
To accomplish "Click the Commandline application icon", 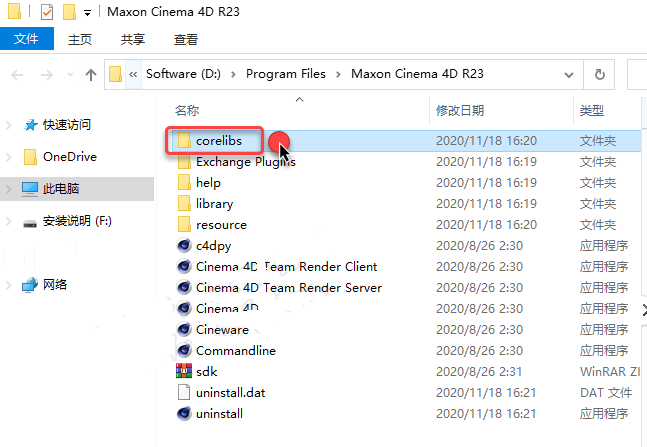I will tap(184, 350).
